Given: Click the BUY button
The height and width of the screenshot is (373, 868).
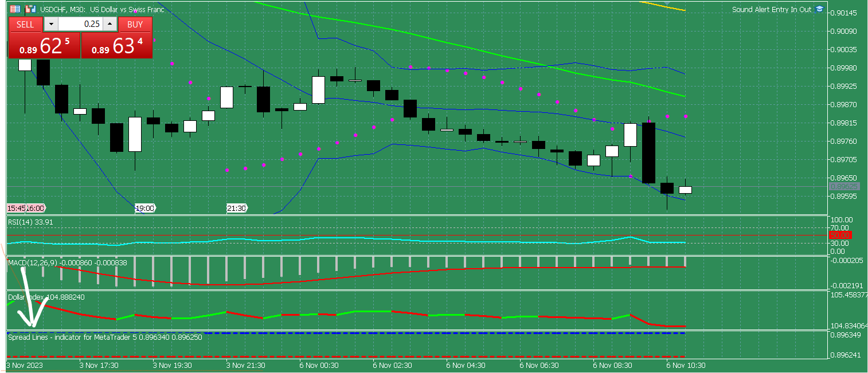Looking at the screenshot, I should coord(135,24).
